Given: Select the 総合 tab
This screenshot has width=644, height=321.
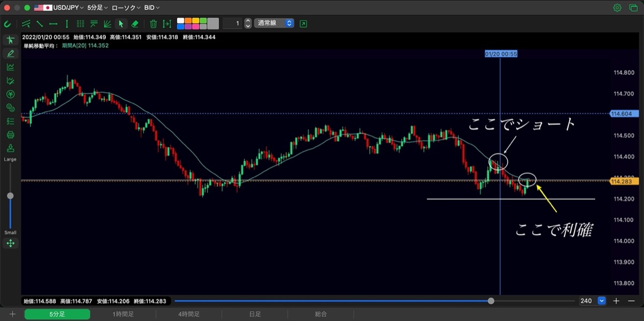Looking at the screenshot, I should click(321, 314).
